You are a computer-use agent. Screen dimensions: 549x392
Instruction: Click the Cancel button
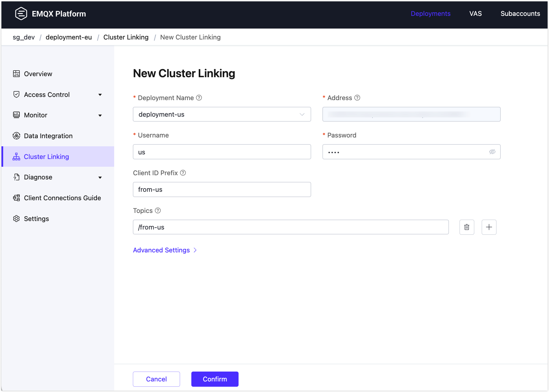pos(156,379)
